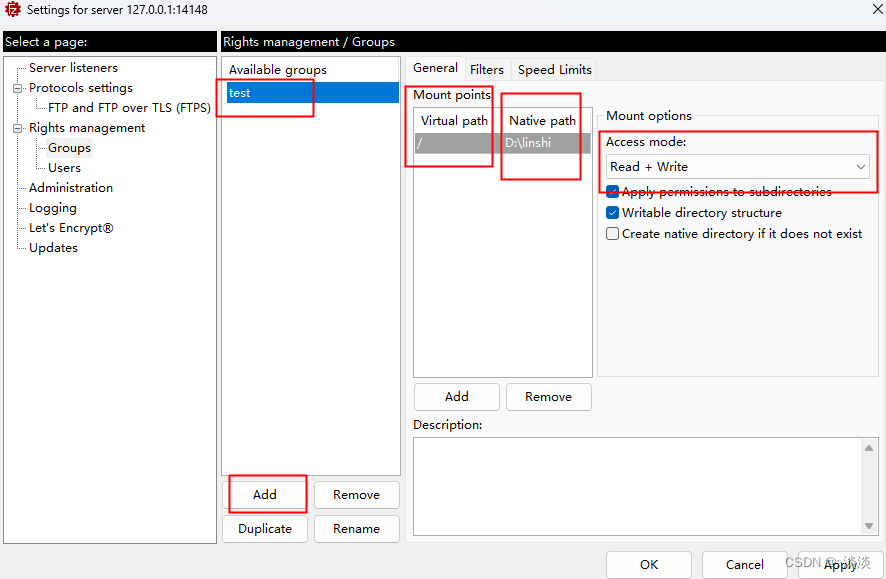Click the FileZilla Server icon in title bar
Screen dimensions: 886x579
tap(10, 10)
